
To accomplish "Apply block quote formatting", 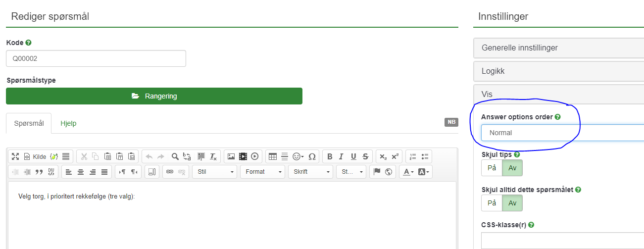I will coord(39,172).
